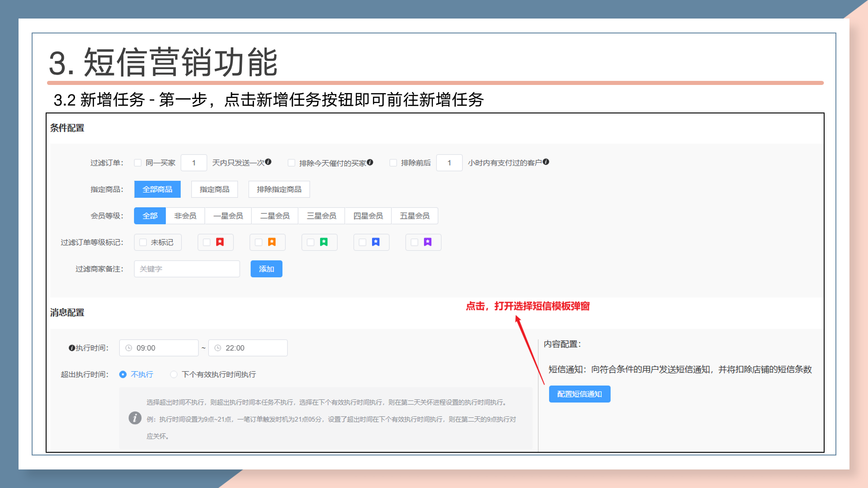Enable the 同一买家 checkbox
868x488 pixels.
[138, 163]
